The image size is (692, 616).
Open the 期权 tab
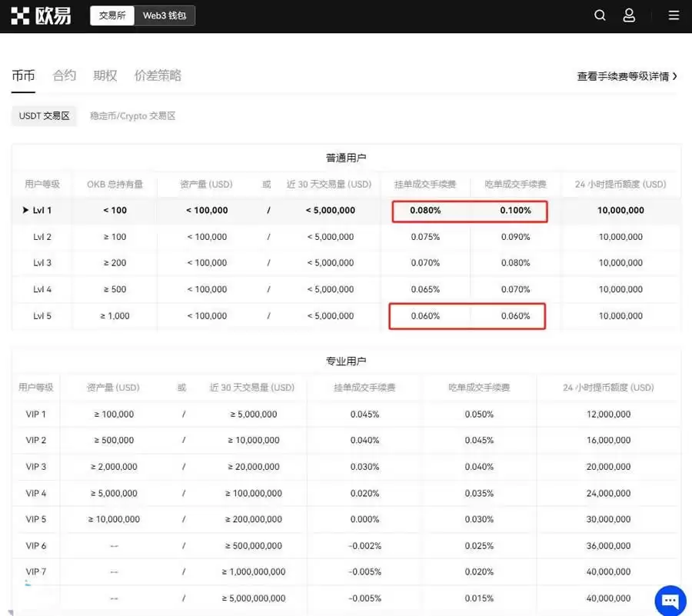click(105, 75)
